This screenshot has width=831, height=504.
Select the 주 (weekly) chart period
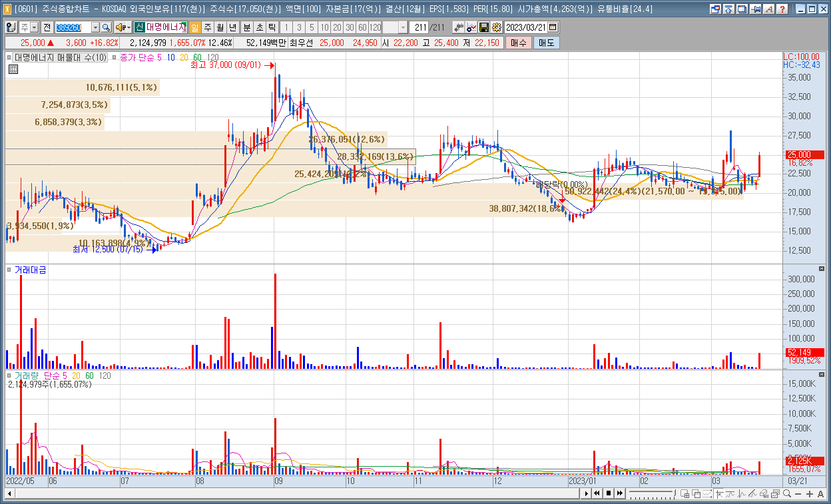click(208, 27)
